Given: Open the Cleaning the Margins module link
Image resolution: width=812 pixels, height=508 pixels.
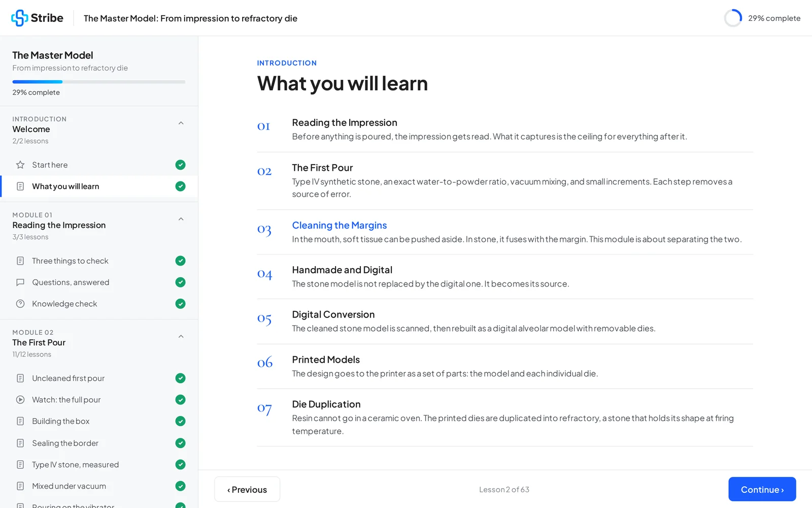Looking at the screenshot, I should [x=340, y=225].
